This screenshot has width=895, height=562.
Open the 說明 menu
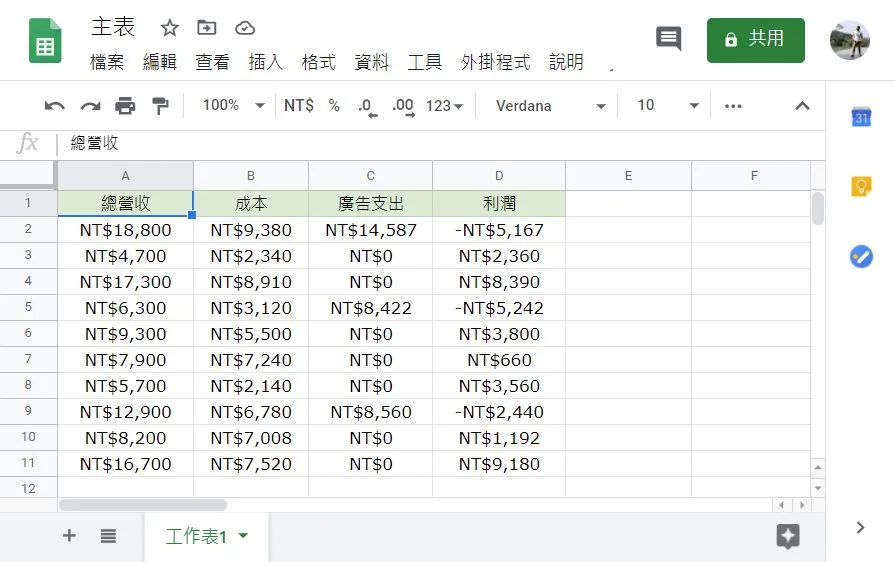click(566, 62)
